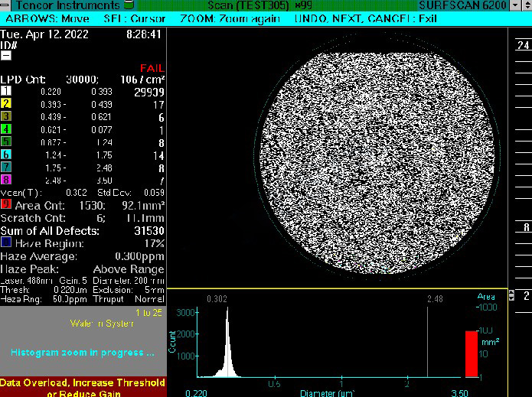Open the window system menu box
Image resolution: width=532 pixels, height=397 pixels.
5,5
